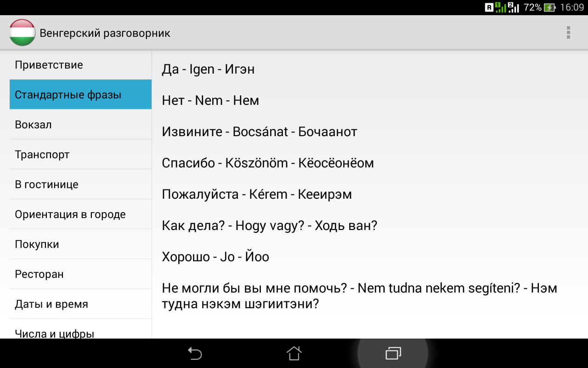Select the Стандартные фразы category
The height and width of the screenshot is (368, 588).
[x=80, y=95]
